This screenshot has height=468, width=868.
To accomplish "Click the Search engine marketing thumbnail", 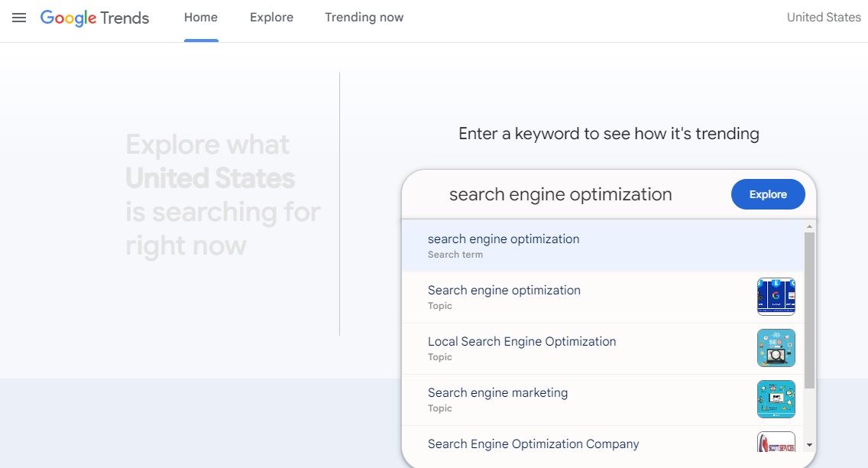I will coord(776,399).
